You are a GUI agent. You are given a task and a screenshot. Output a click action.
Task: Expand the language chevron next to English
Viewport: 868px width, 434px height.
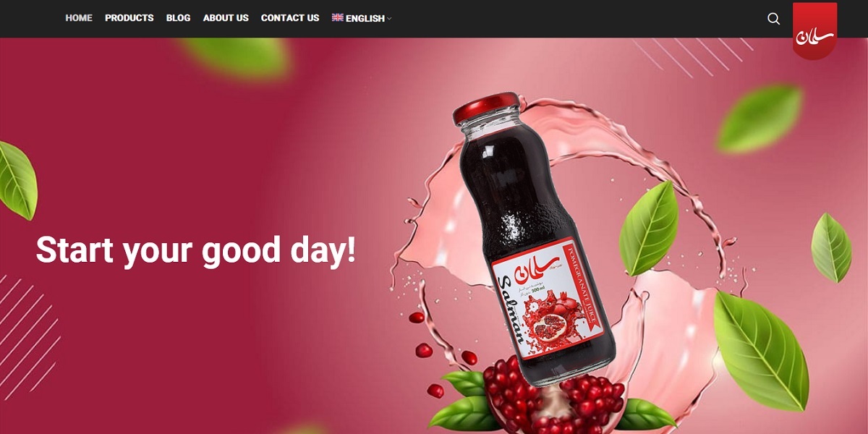[389, 19]
